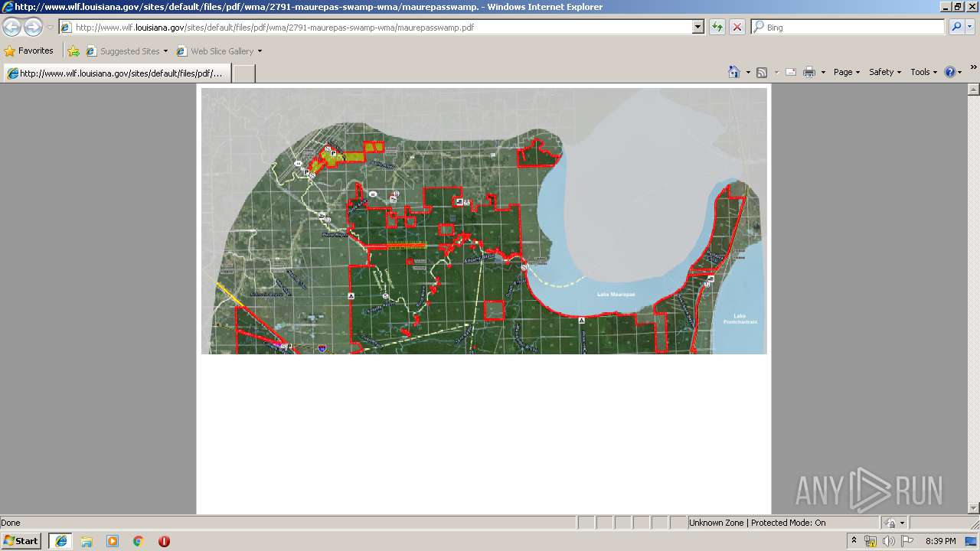This screenshot has width=980, height=551.
Task: Launch Google Chrome from the taskbar
Action: pos(138,541)
